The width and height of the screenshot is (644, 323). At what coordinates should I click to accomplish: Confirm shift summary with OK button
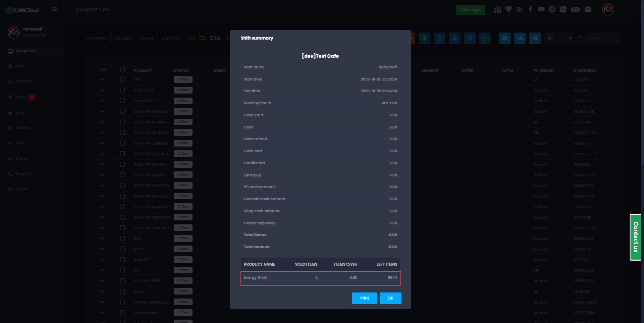point(390,298)
